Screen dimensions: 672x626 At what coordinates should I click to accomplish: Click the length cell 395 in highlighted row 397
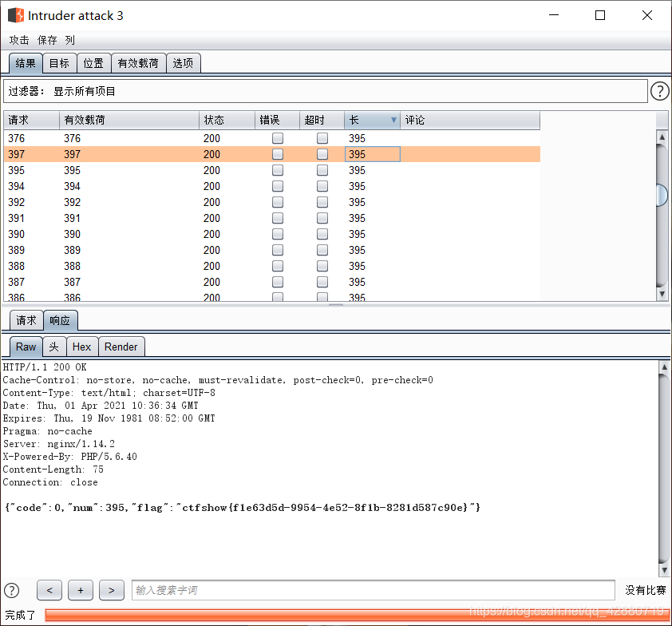click(373, 154)
